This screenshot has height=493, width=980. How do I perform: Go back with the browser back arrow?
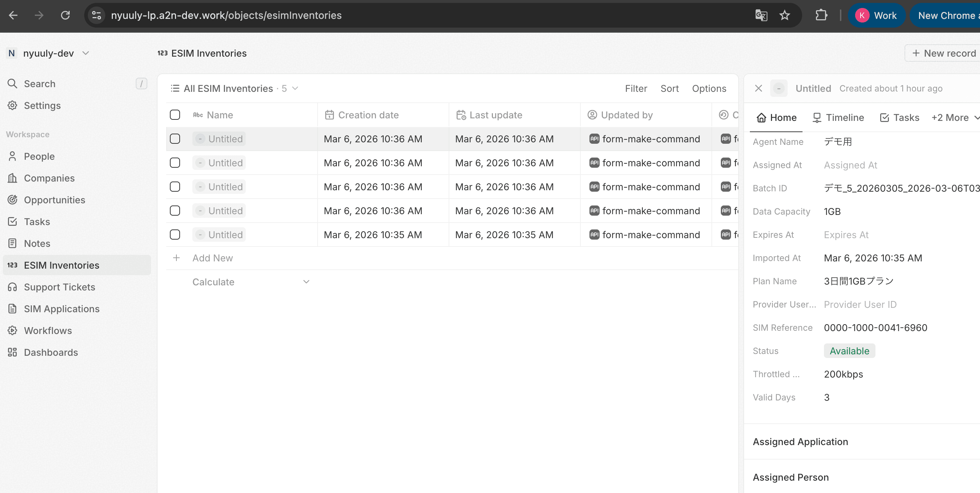click(13, 15)
